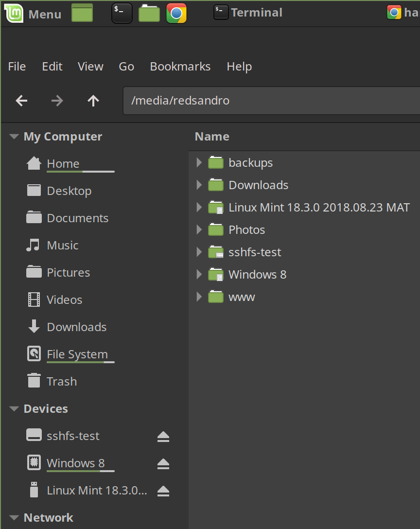Navigate up one directory using the up arrow
The height and width of the screenshot is (529, 420).
(92, 101)
